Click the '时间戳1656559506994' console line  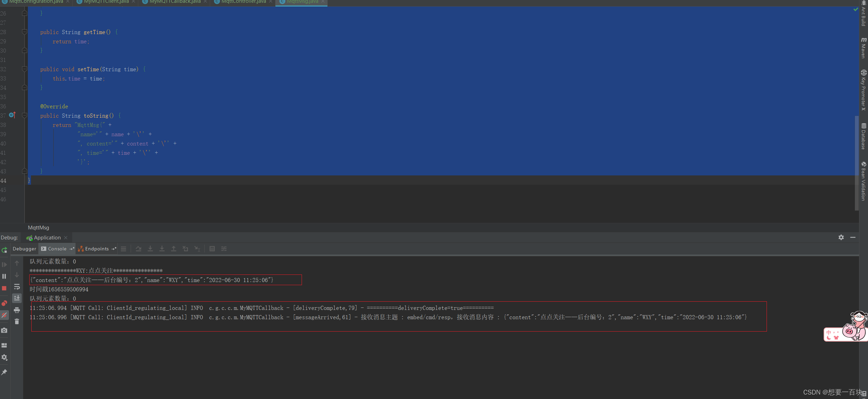click(x=59, y=289)
